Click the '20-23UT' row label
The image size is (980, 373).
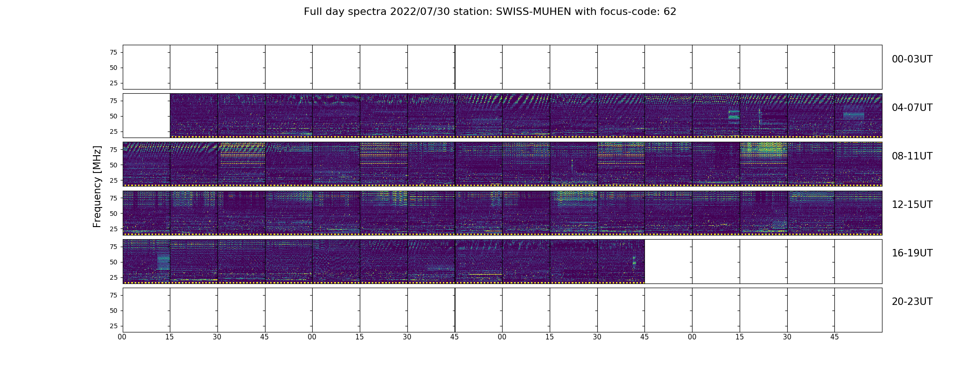[x=912, y=302]
